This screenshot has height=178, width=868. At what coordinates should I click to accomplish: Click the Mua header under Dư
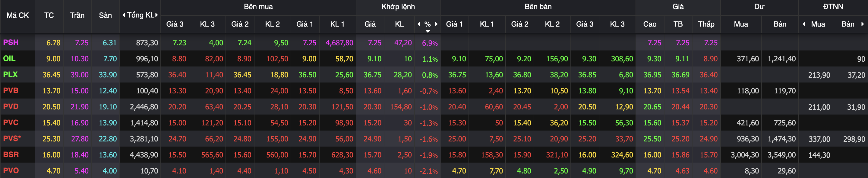(x=741, y=24)
